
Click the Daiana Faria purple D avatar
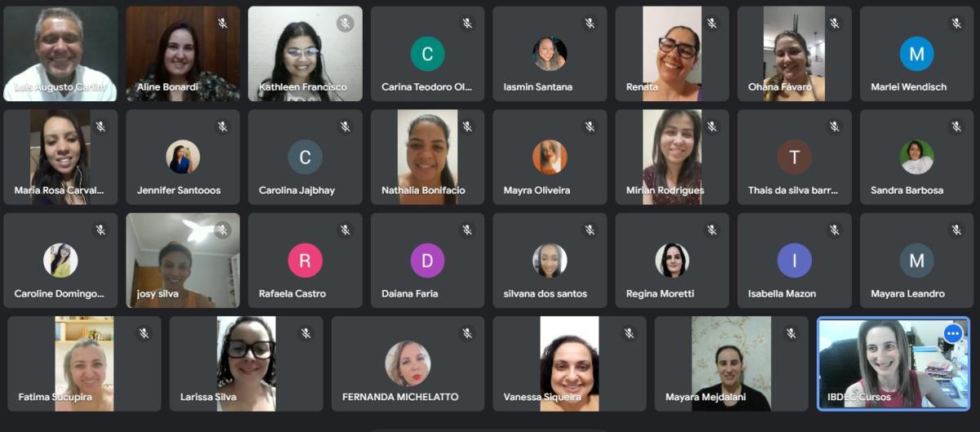[427, 261]
